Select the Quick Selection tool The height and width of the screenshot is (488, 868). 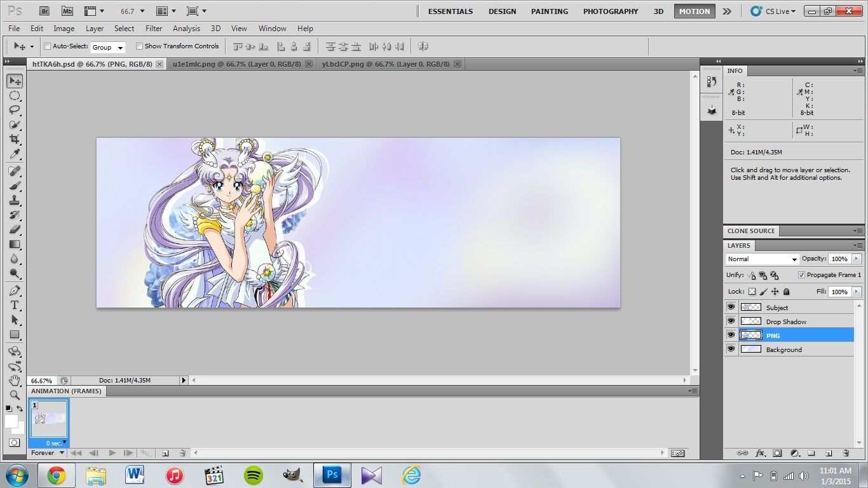click(15, 125)
